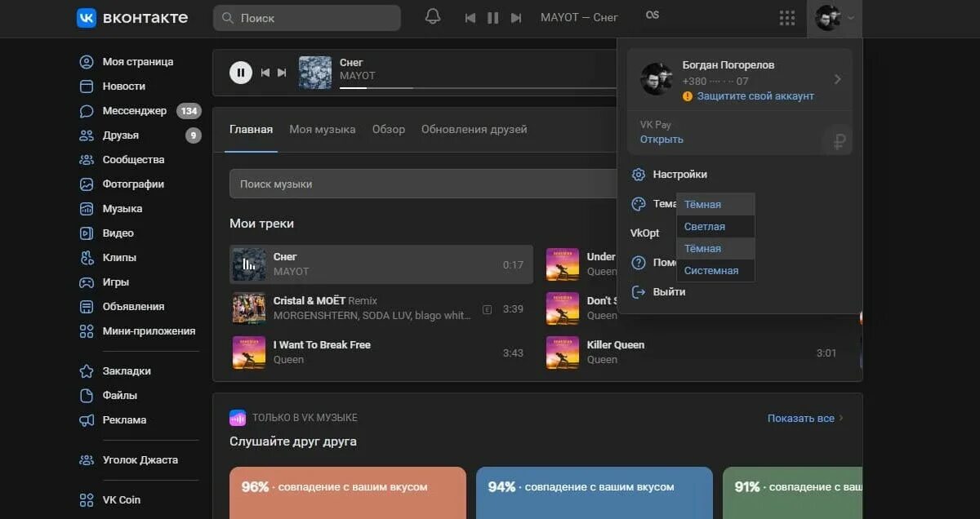This screenshot has height=519, width=980.
Task: Switch to the Обзор tab
Action: point(389,130)
